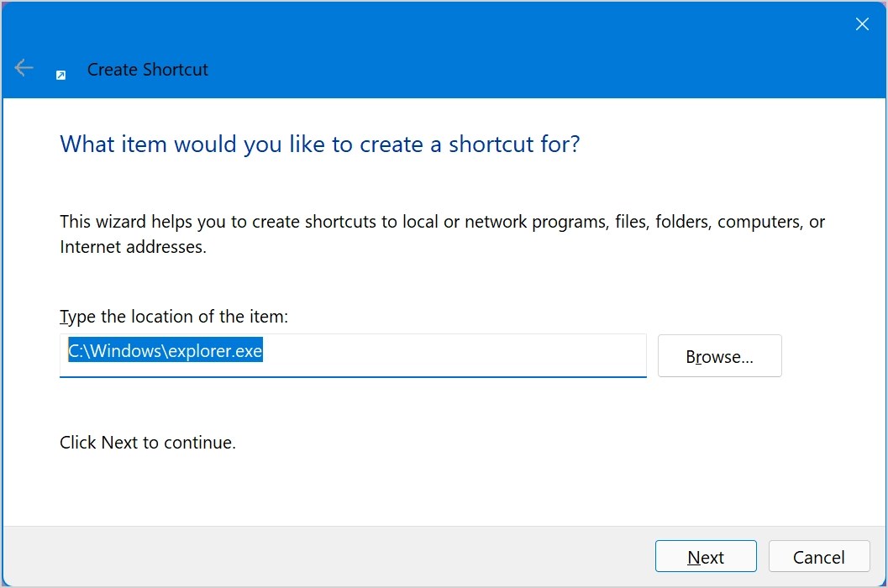The height and width of the screenshot is (588, 888).
Task: Cancel the Create Shortcut wizard
Action: 817,557
